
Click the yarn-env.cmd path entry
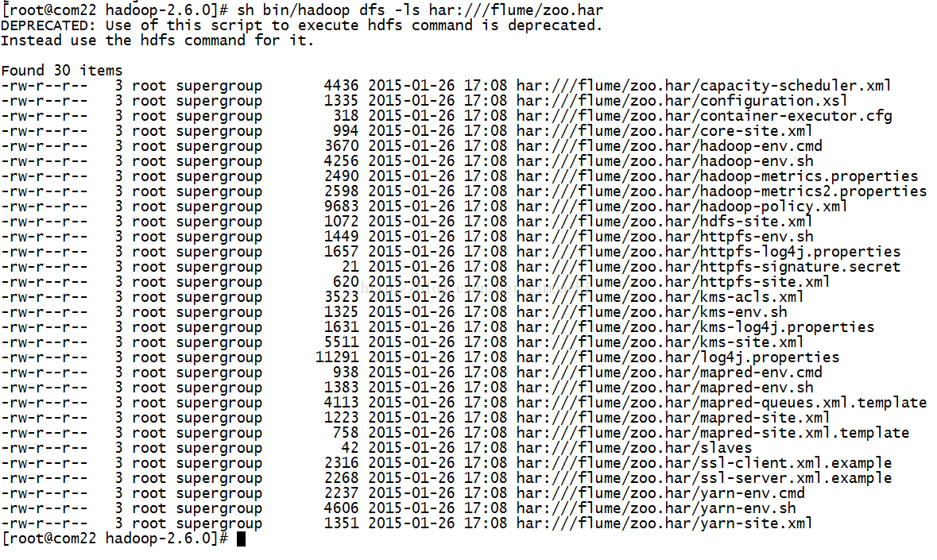pos(661,493)
